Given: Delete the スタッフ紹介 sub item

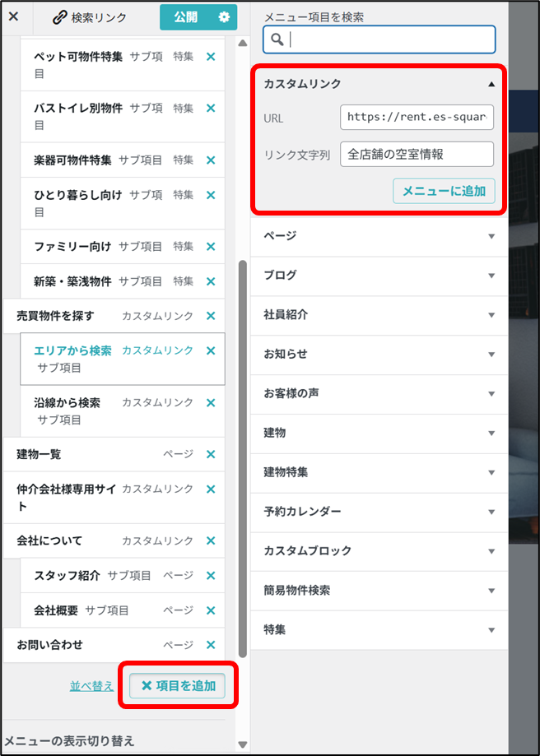Looking at the screenshot, I should [x=211, y=575].
